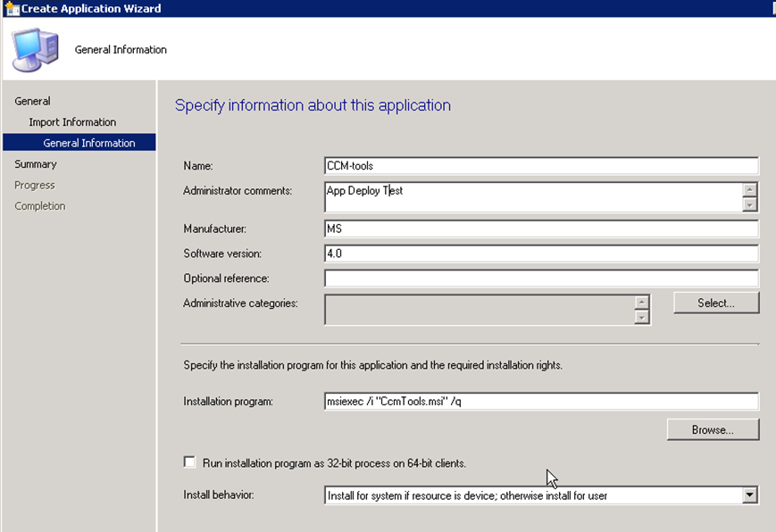776x532 pixels.
Task: Click the Installation program field with msiexec
Action: [x=541, y=402]
